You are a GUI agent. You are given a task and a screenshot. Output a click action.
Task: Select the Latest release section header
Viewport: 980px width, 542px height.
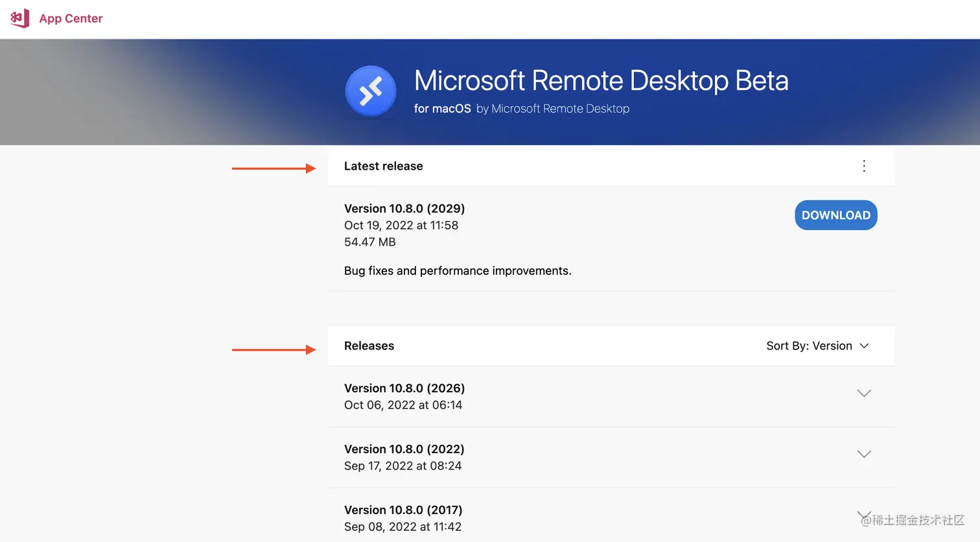point(383,166)
